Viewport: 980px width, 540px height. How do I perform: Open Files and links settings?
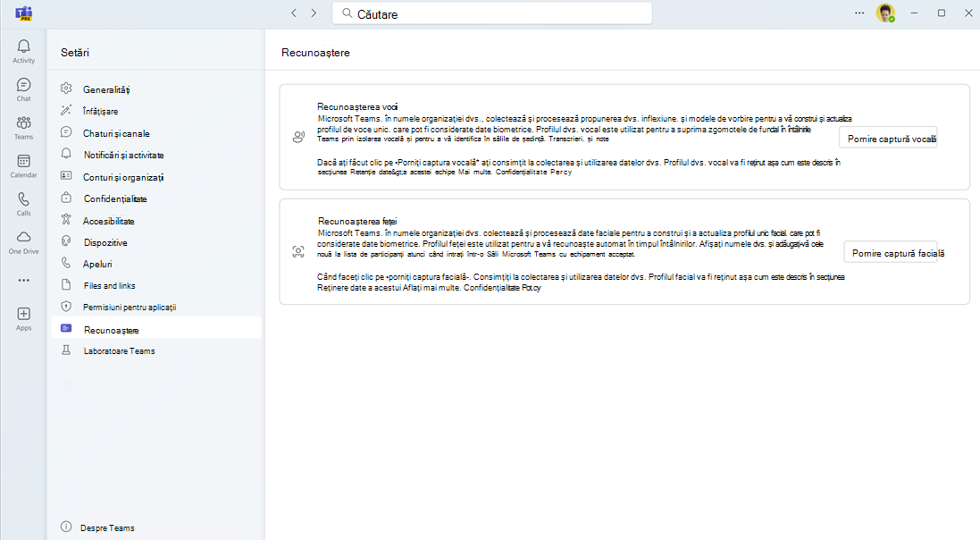coord(156,285)
